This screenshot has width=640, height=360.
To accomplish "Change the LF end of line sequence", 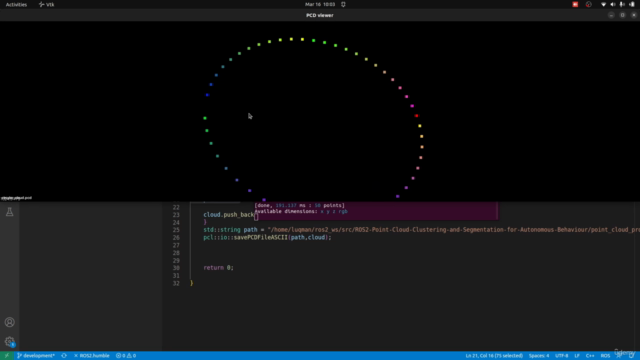I will point(577,356).
